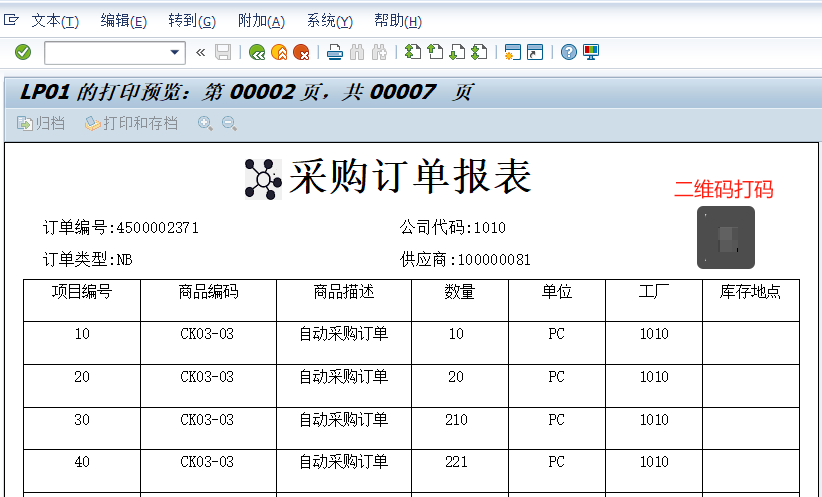Click the Print icon in toolbar
This screenshot has height=497, width=822.
(334, 52)
